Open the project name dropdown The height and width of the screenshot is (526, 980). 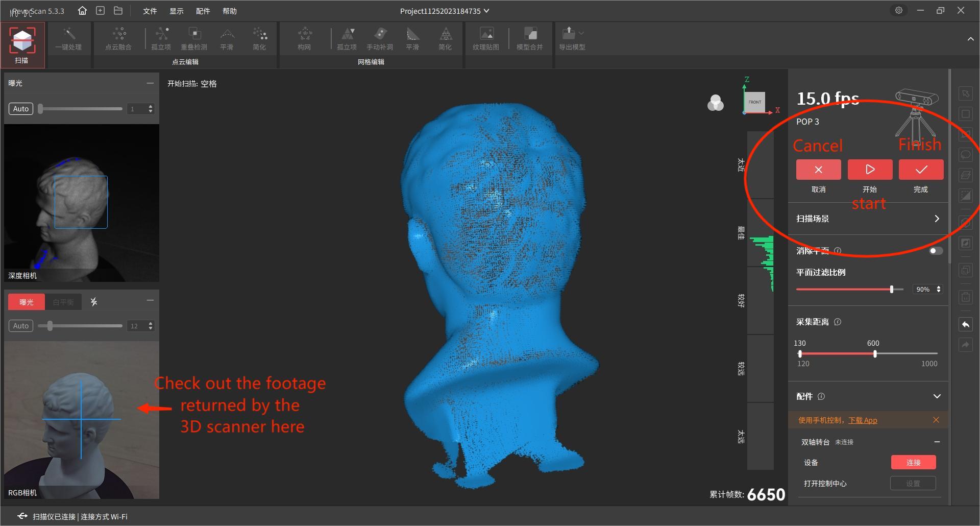tap(486, 11)
